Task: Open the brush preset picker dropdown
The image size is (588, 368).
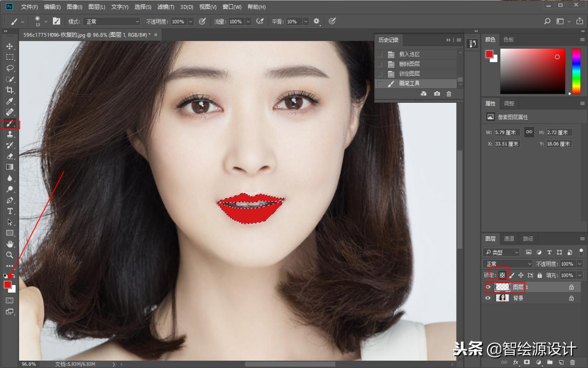Action: [46, 21]
